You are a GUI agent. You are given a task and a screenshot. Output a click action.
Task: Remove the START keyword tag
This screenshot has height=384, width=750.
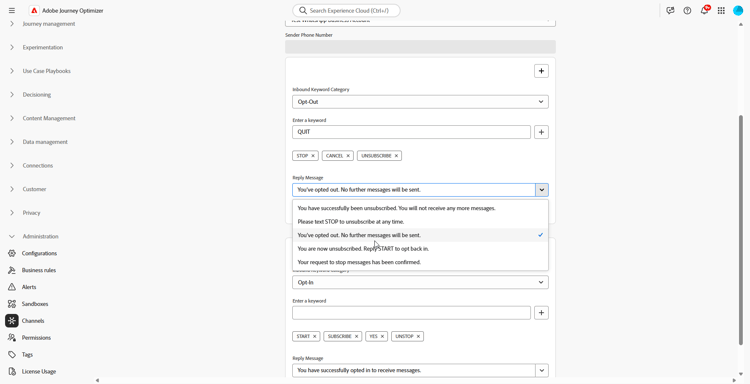(315, 337)
